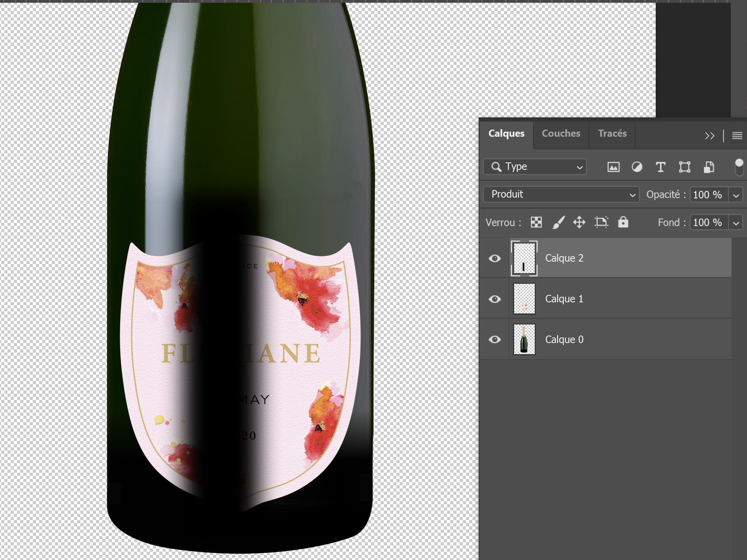
Task: Filter layers by adjustment layer type
Action: (637, 167)
